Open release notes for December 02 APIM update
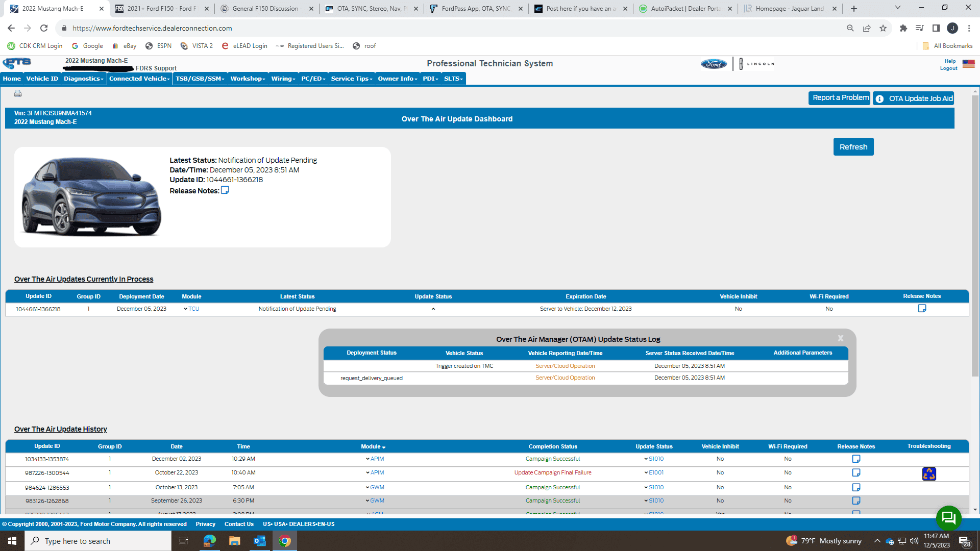The width and height of the screenshot is (980, 551). (x=856, y=459)
